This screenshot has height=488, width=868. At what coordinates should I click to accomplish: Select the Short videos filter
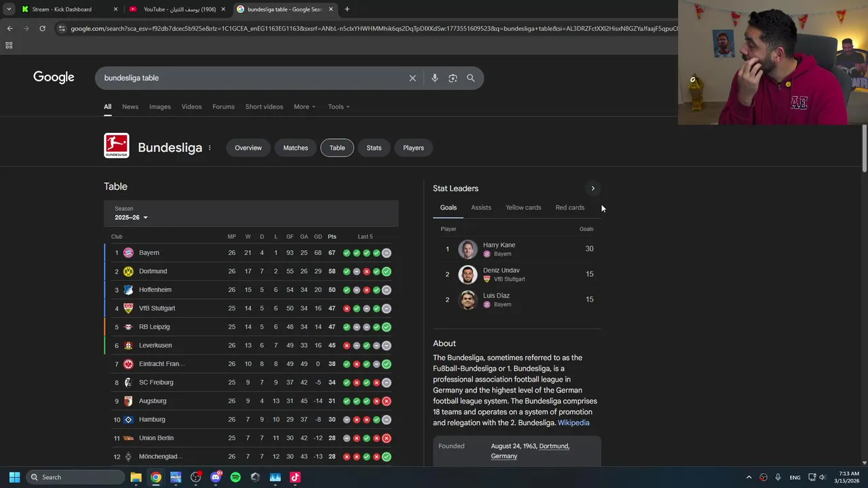(264, 106)
